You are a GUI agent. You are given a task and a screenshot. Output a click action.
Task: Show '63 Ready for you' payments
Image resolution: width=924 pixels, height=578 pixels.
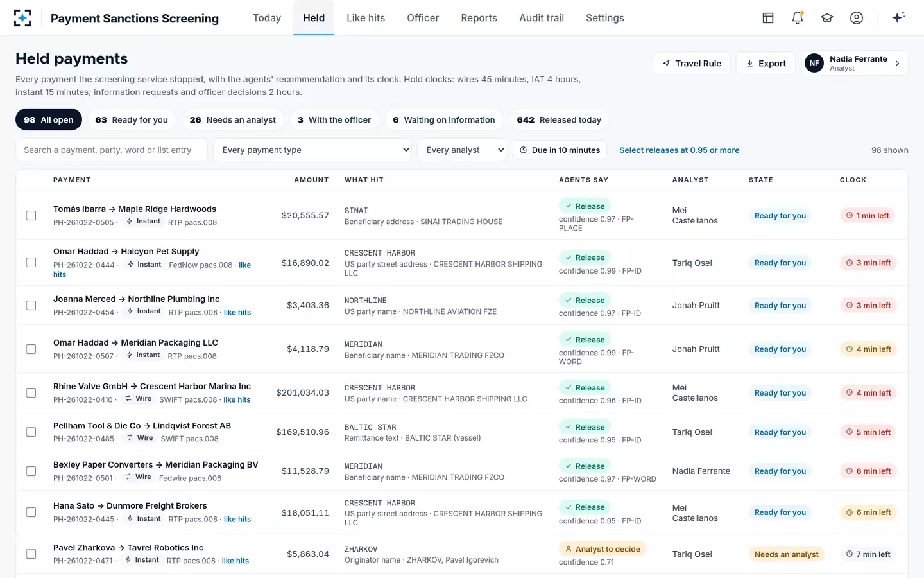click(x=132, y=119)
